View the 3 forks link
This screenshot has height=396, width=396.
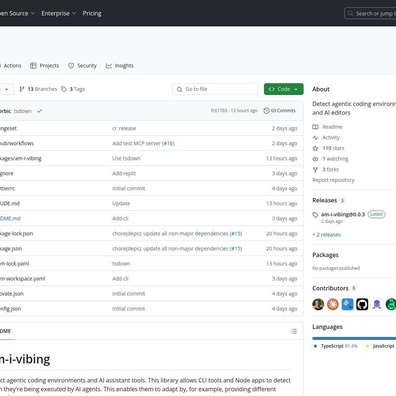pyautogui.click(x=326, y=169)
